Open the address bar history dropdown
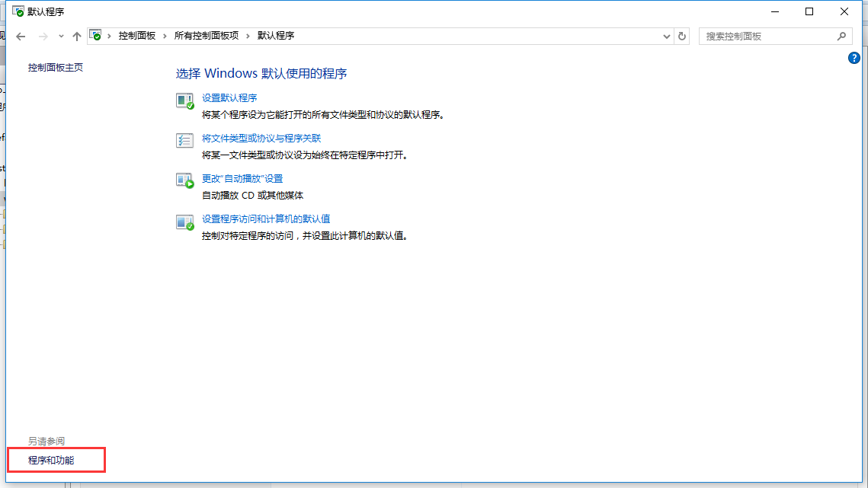The width and height of the screenshot is (868, 488). [x=666, y=36]
